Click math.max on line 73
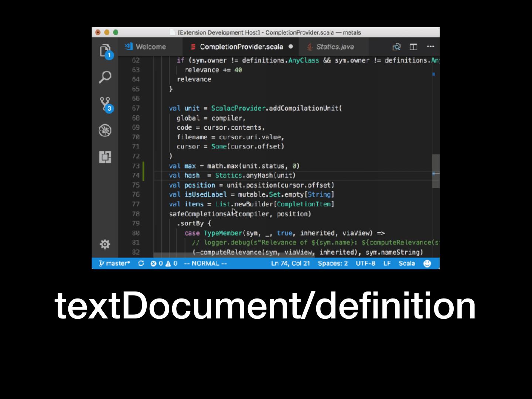 click(222, 166)
